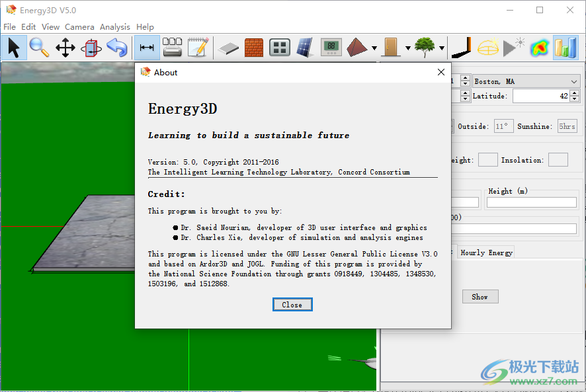Click up arrow of spinner left of Boston
This screenshot has height=392, width=586.
(x=465, y=78)
